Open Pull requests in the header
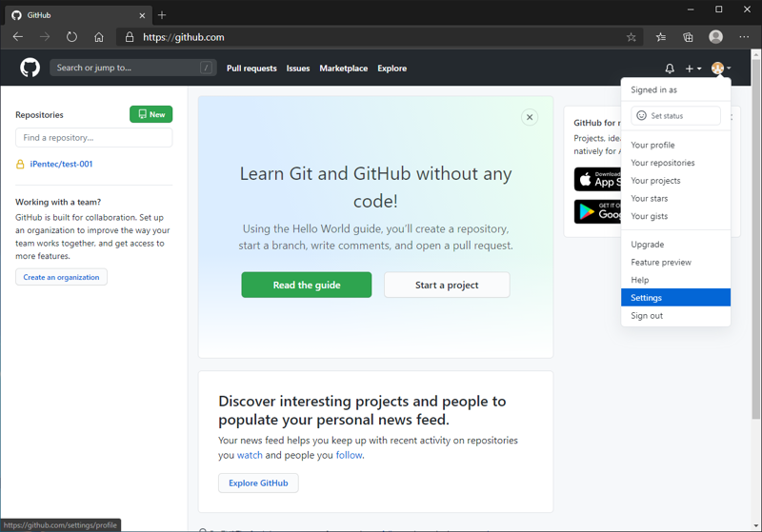This screenshot has width=762, height=532. tap(251, 69)
